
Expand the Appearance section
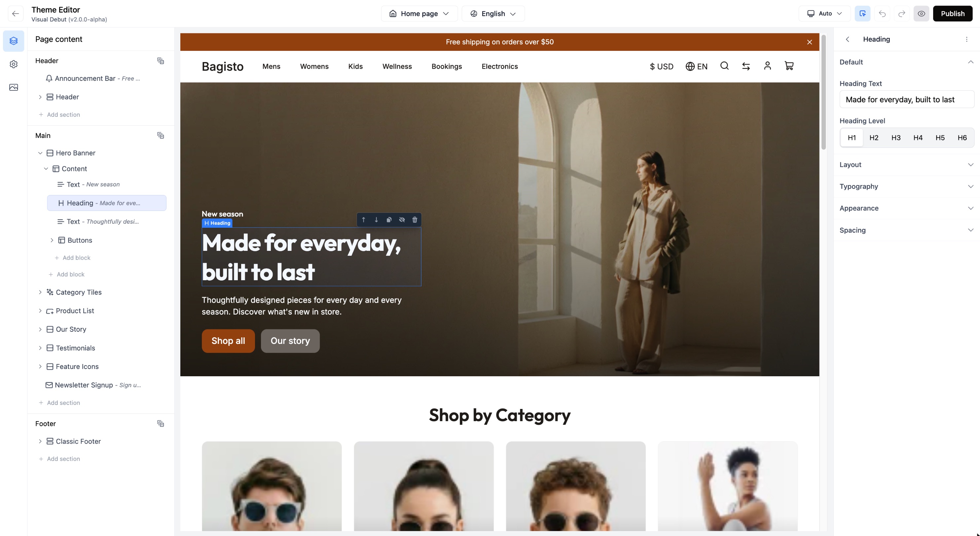907,208
